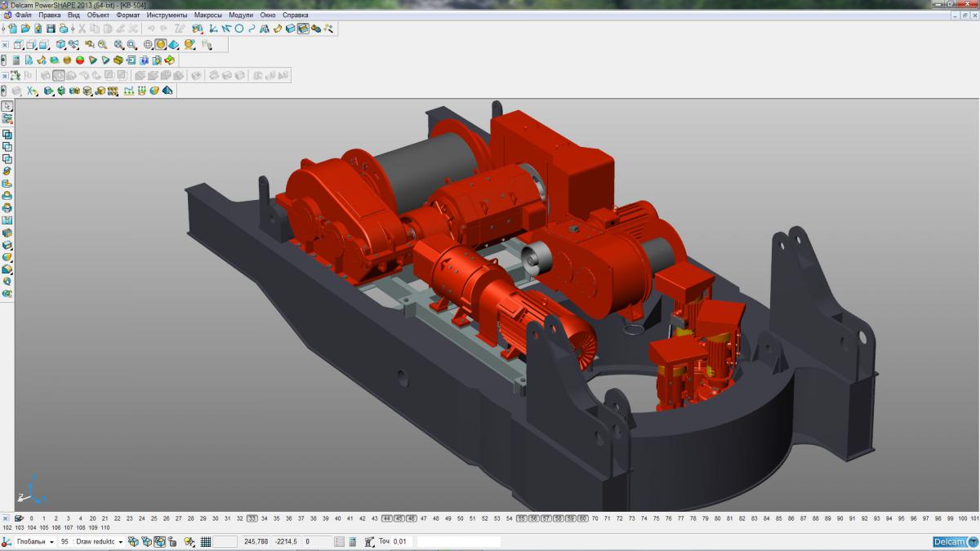Open the Файл menu
The width and height of the screenshot is (980, 551).
tap(24, 15)
